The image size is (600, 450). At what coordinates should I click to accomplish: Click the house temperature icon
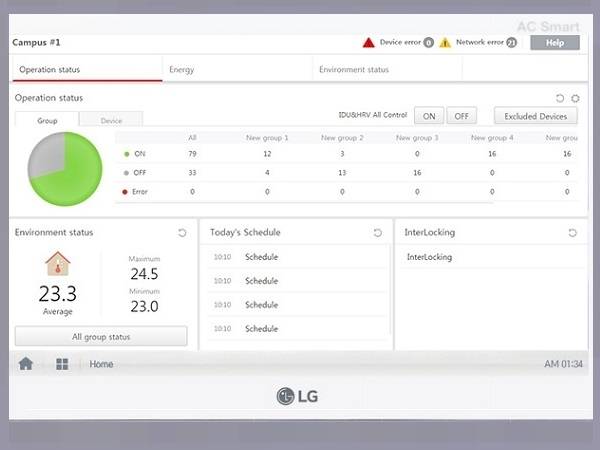tap(58, 264)
